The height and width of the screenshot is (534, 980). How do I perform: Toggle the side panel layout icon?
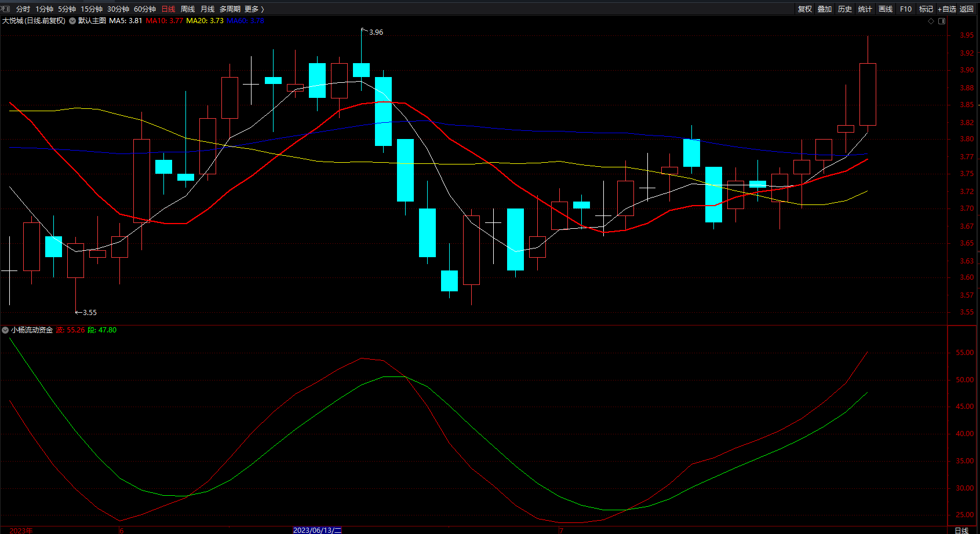[942, 21]
